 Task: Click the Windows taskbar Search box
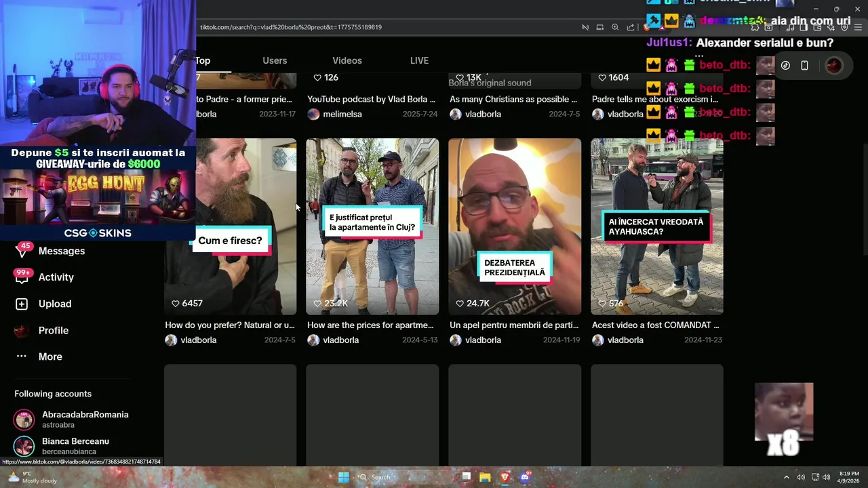pos(404,477)
